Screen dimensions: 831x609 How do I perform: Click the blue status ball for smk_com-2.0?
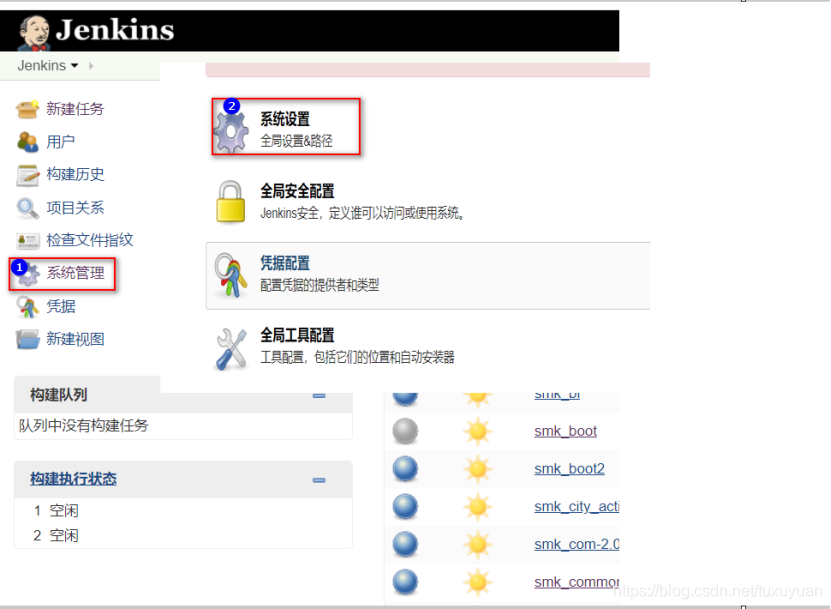pos(405,544)
